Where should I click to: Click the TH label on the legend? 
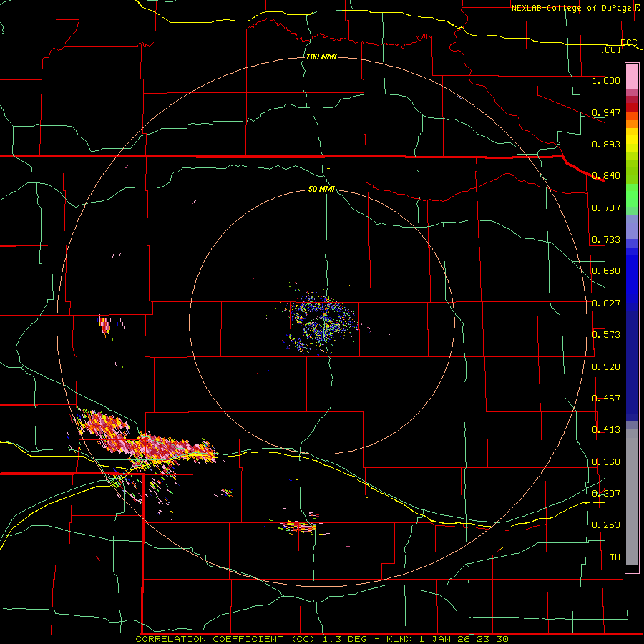pyautogui.click(x=615, y=557)
